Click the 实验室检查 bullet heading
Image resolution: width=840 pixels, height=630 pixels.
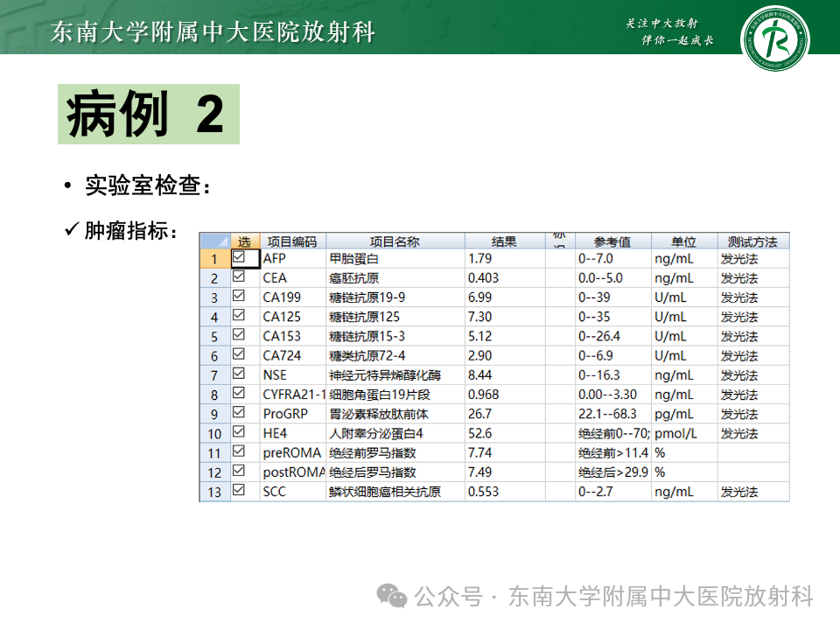click(148, 185)
